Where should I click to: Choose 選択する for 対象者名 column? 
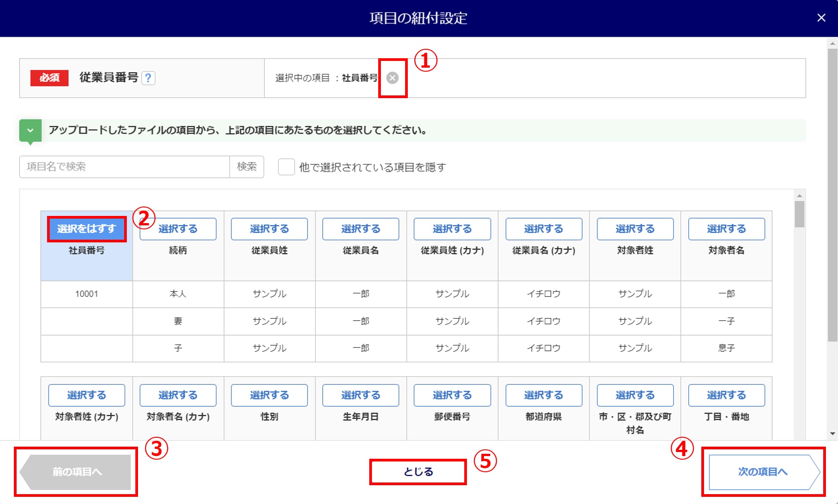coord(726,229)
